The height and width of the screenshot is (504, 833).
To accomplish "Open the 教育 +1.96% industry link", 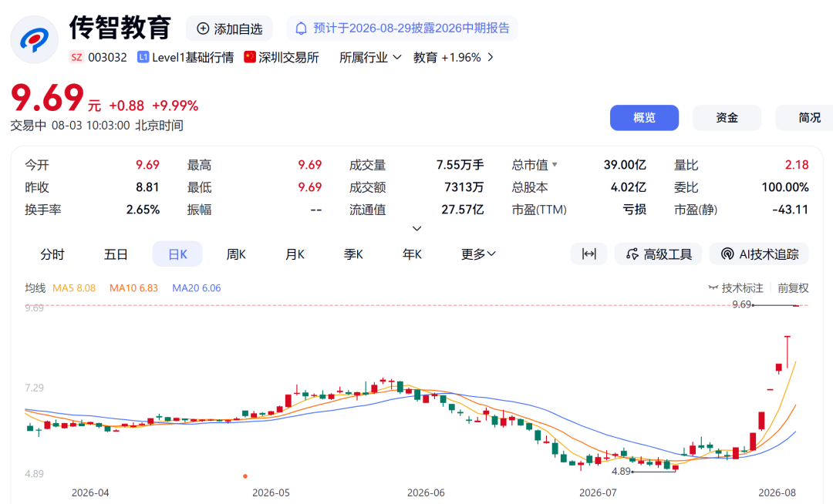I will [454, 57].
